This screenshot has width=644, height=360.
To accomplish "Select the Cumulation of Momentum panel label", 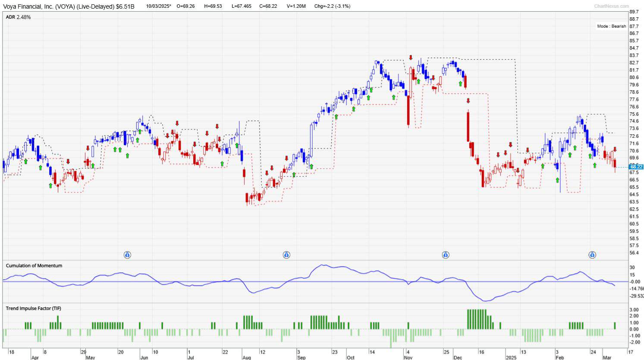I will coord(34,266).
